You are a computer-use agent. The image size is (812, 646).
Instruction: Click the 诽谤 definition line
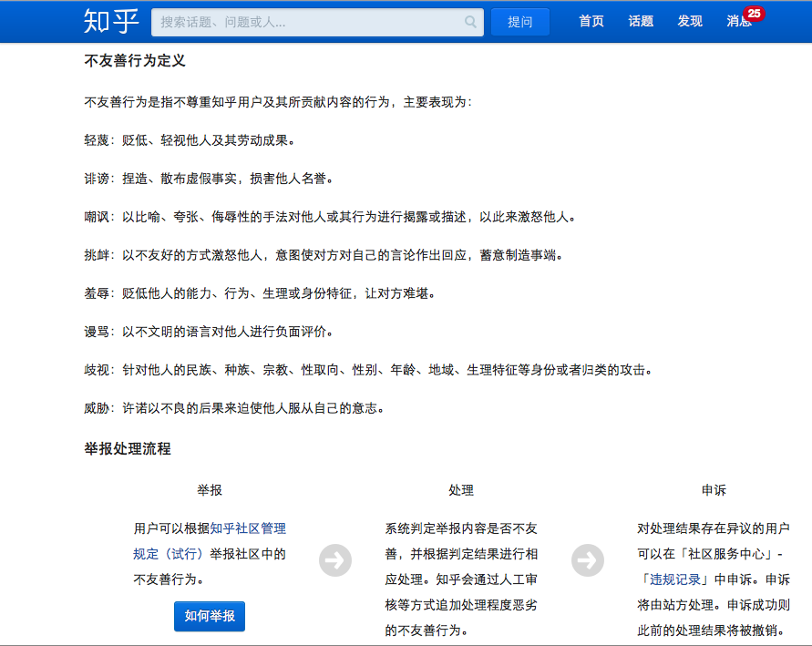click(x=209, y=179)
